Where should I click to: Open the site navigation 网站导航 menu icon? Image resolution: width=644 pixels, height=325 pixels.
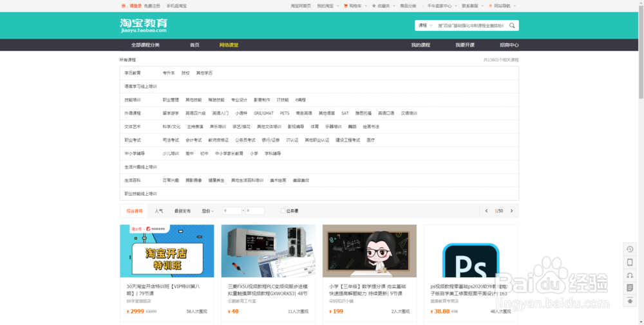click(490, 6)
